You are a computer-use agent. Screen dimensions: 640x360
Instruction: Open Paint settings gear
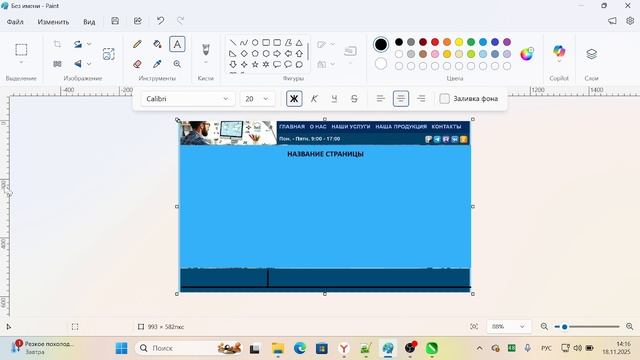click(x=630, y=21)
